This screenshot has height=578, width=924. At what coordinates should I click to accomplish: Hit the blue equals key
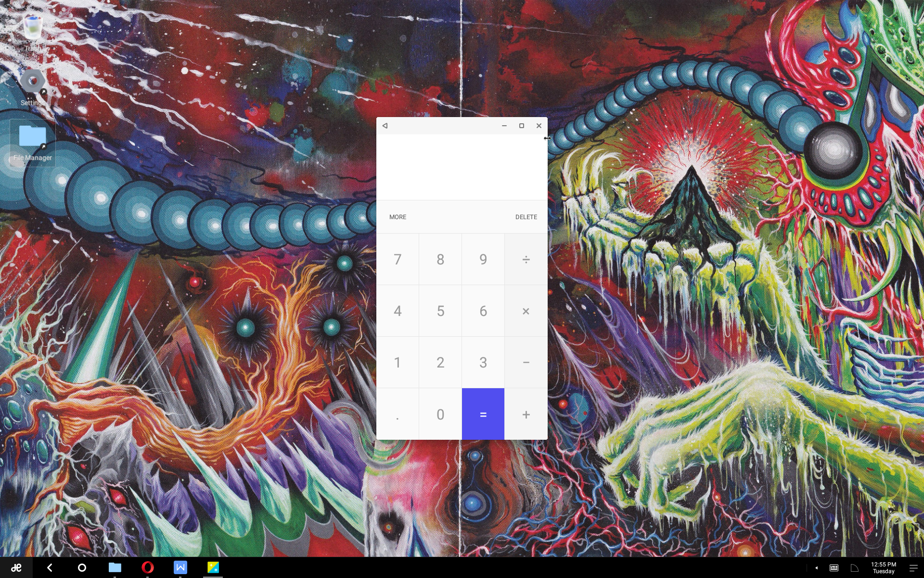point(483,414)
